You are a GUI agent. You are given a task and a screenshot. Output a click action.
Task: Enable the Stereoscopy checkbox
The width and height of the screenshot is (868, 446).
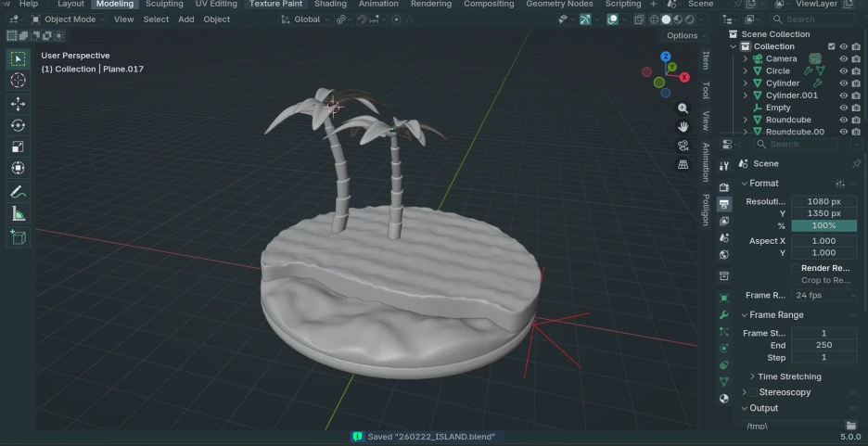(x=753, y=392)
